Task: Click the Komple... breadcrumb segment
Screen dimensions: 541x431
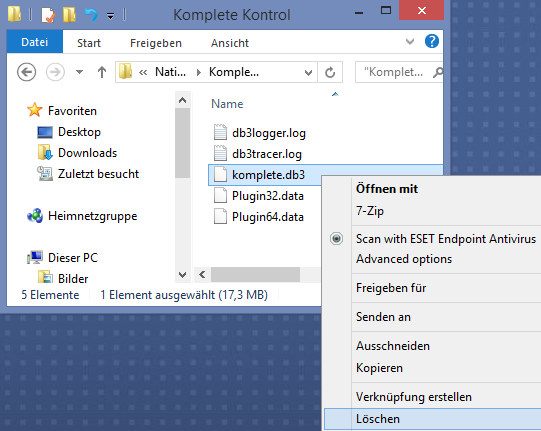Action: tap(234, 72)
